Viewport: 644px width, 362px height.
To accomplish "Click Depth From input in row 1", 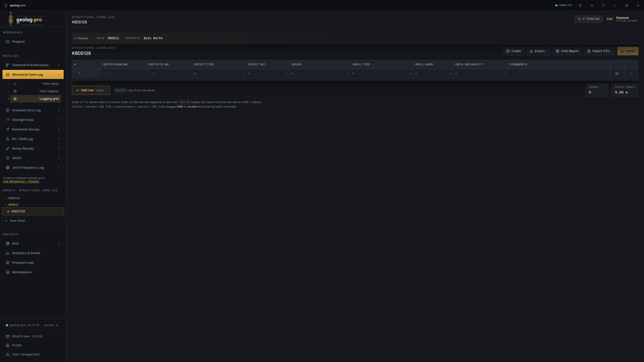I will pos(124,73).
